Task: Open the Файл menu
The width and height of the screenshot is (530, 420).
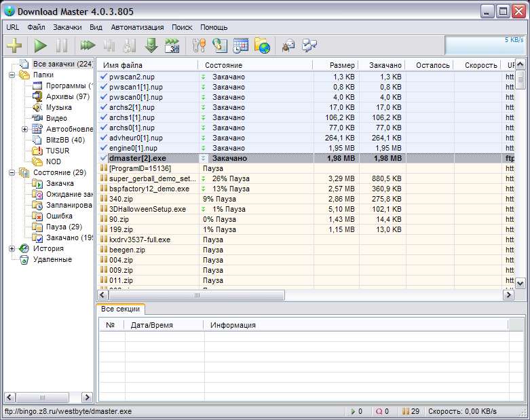Action: tap(36, 27)
